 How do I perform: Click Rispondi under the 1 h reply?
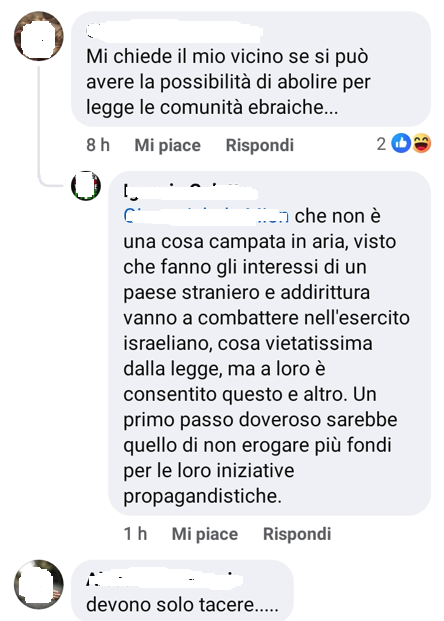pos(297,534)
